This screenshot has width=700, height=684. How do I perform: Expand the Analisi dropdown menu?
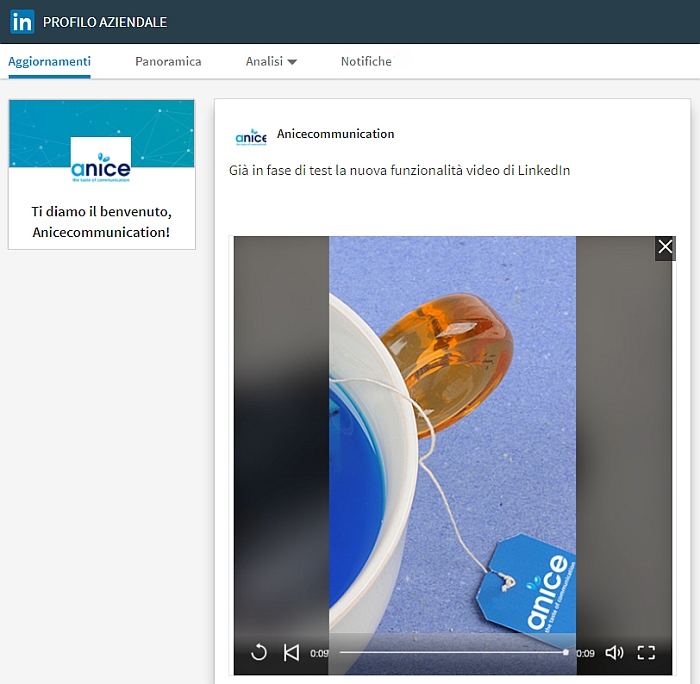[271, 62]
